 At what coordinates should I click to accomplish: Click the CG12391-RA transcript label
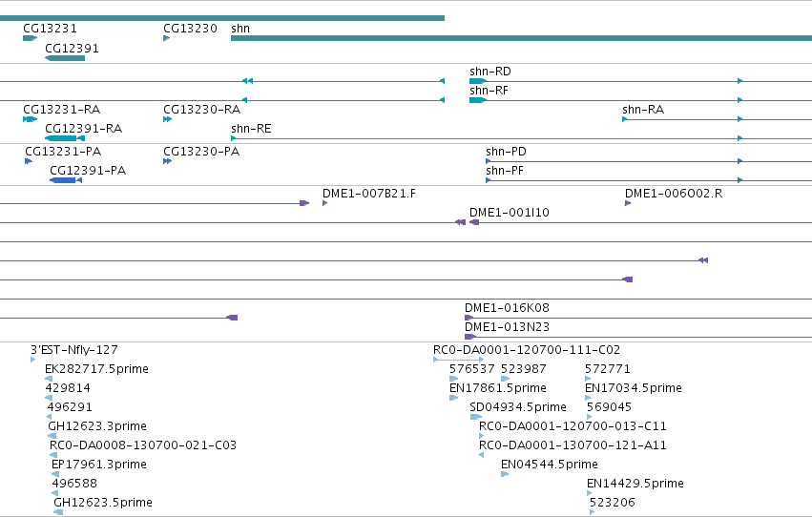[83, 129]
